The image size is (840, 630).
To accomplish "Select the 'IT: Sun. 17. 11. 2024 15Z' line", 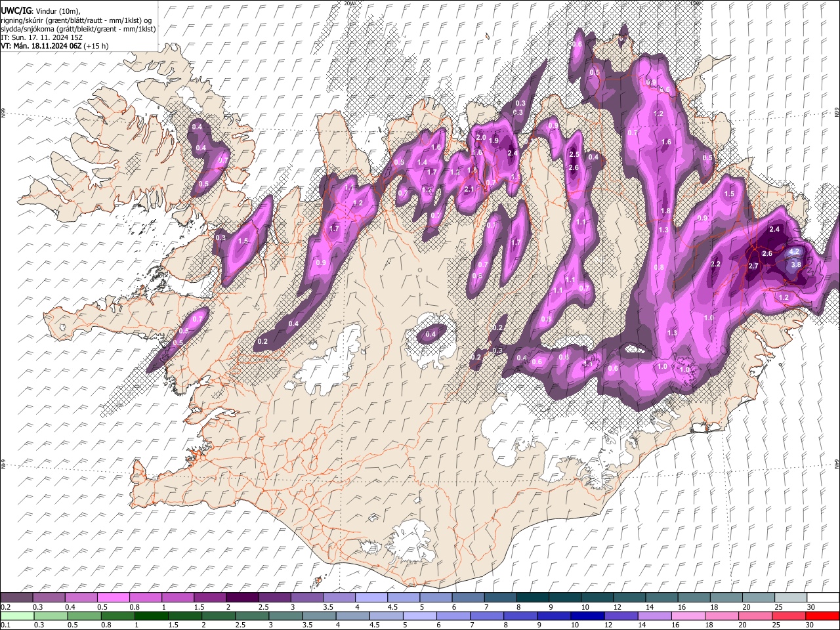I will pyautogui.click(x=42, y=37).
